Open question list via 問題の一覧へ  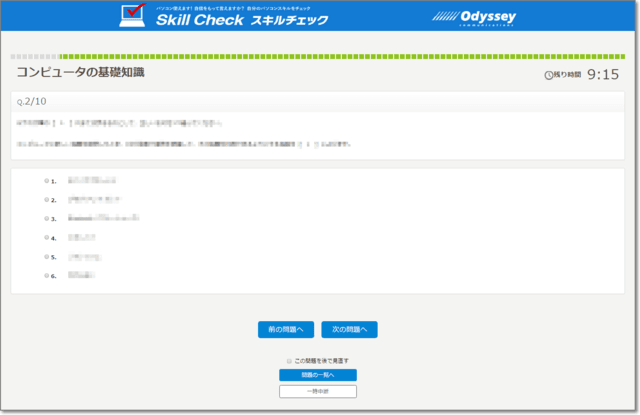point(318,375)
